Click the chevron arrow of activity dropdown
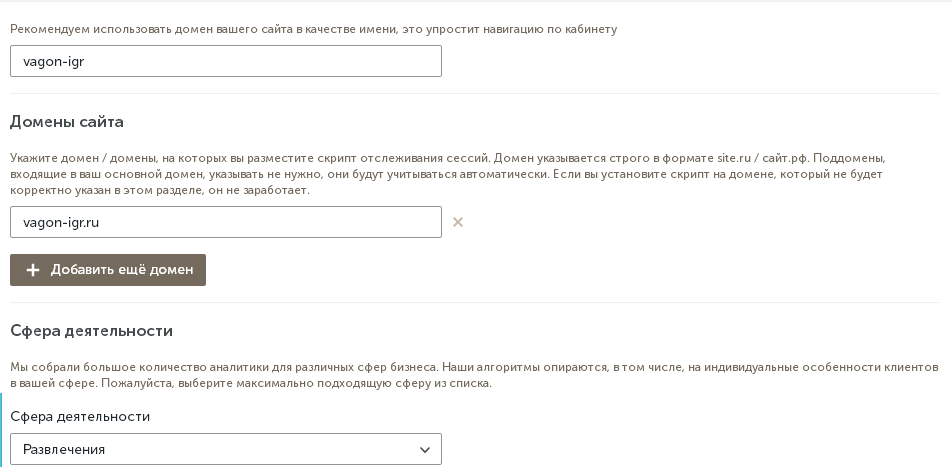This screenshot has height=467, width=952. [425, 450]
